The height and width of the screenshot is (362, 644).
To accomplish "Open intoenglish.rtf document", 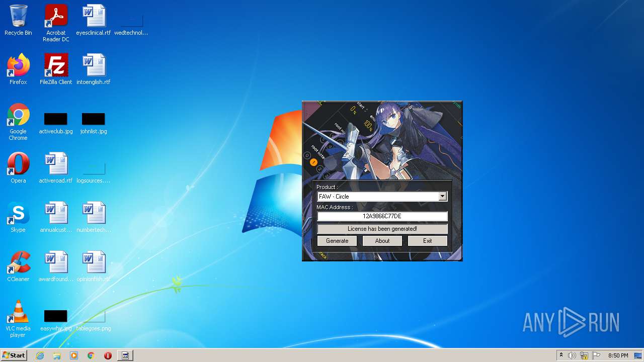I will pyautogui.click(x=94, y=69).
